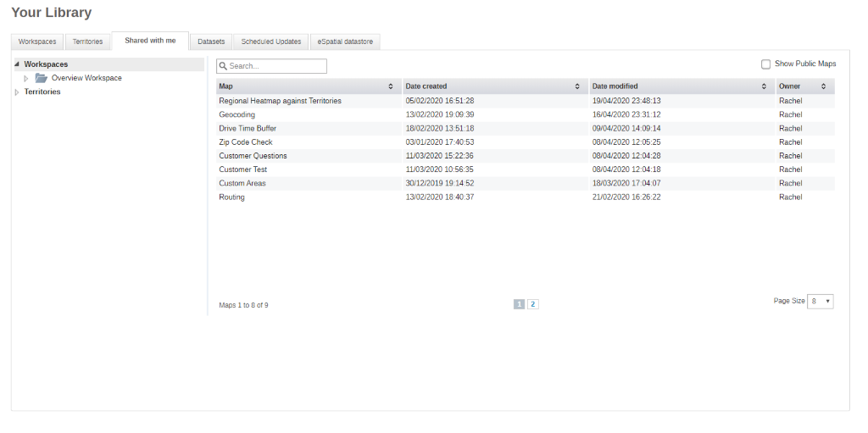Click created date 11/03/2020 10:56:35
Image resolution: width=868 pixels, height=433 pixels.
pyautogui.click(x=440, y=169)
